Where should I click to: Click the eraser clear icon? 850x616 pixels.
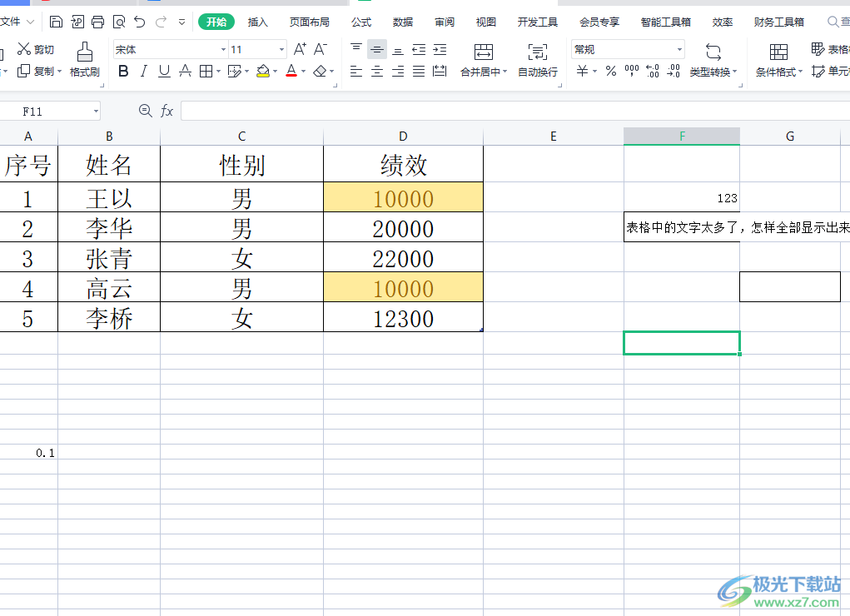point(321,71)
